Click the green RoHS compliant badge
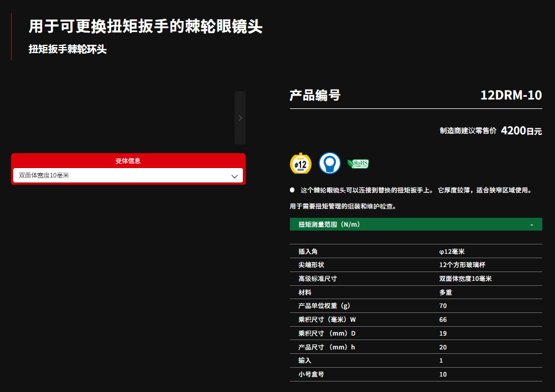The width and height of the screenshot is (555, 392). (x=357, y=164)
